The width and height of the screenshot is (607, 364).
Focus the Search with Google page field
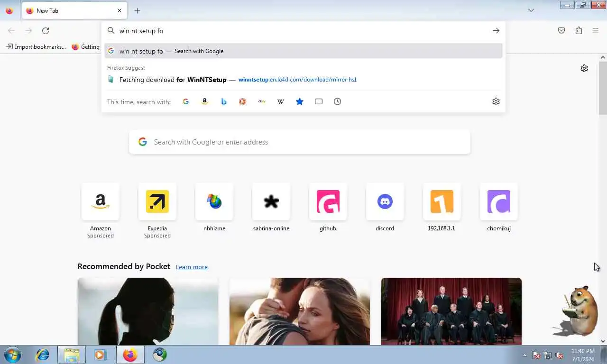[300, 142]
